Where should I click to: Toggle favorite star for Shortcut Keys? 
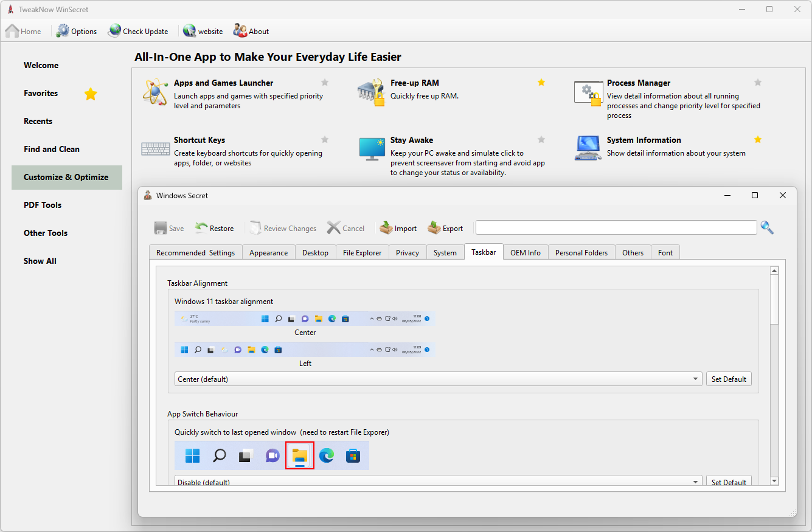(325, 140)
